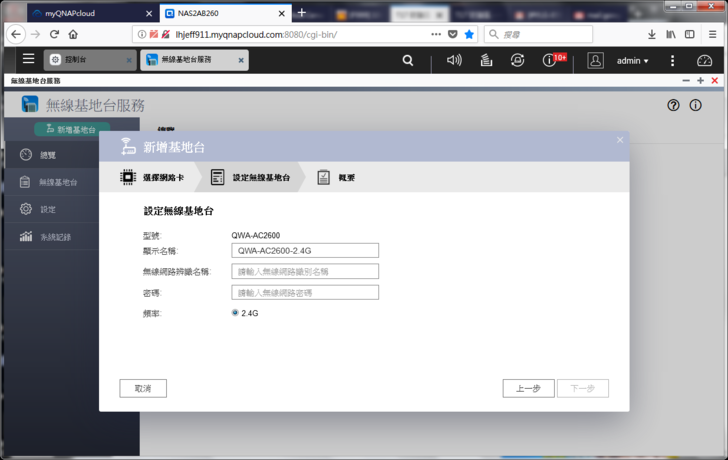Click the address bar URL
728x460 pixels.
coord(256,35)
